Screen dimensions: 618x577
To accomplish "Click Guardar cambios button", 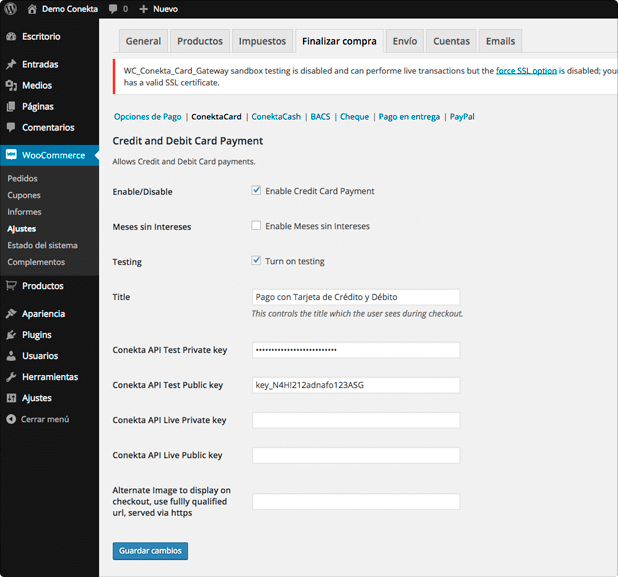I will click(150, 551).
